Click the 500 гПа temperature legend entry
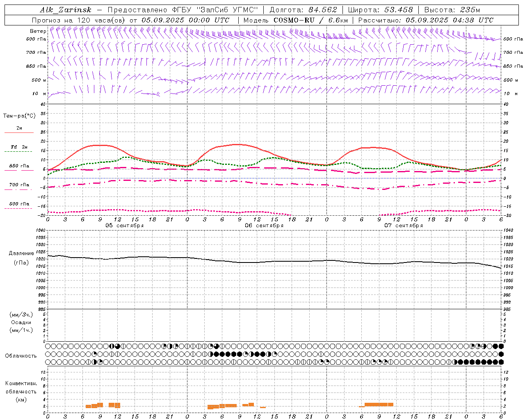 tap(19, 204)
